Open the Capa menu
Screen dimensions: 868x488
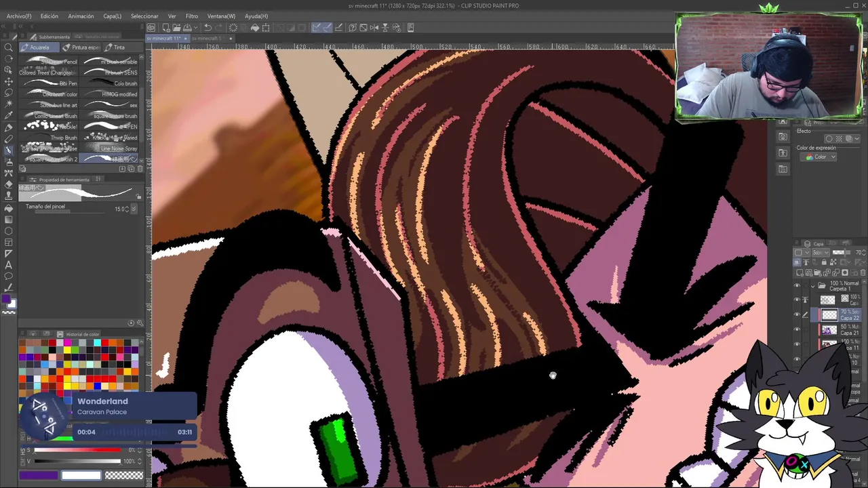pos(113,16)
